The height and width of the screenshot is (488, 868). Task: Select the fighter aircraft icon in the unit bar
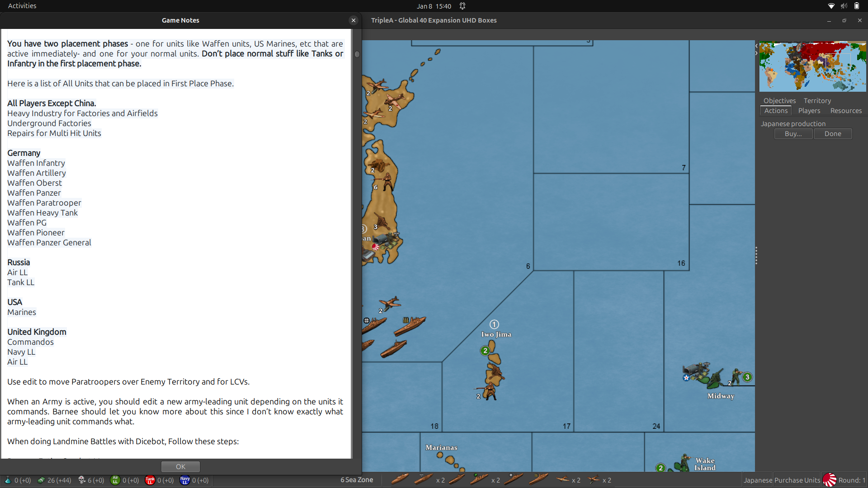(564, 480)
